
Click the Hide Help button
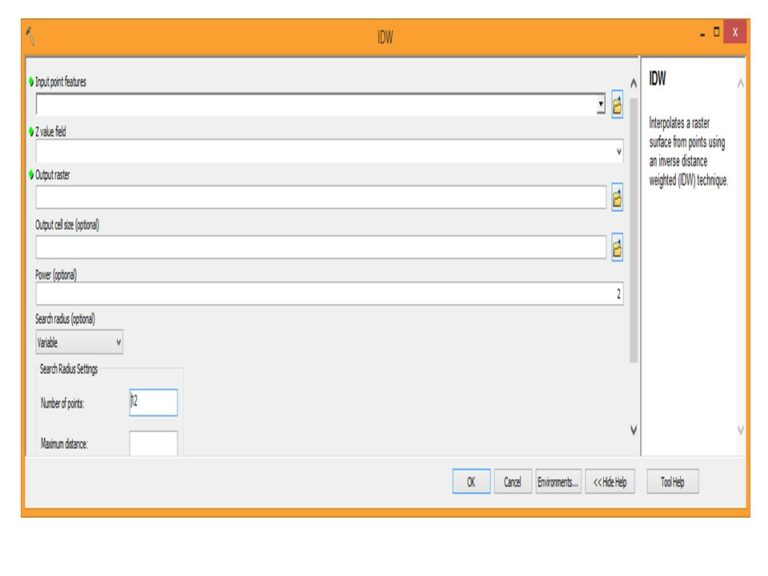(610, 482)
